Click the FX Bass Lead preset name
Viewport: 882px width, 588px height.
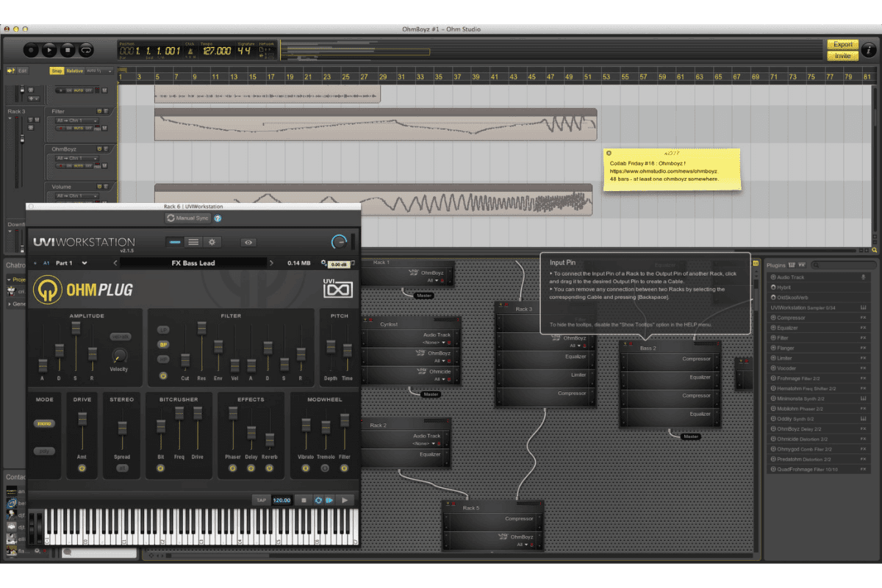pos(193,262)
